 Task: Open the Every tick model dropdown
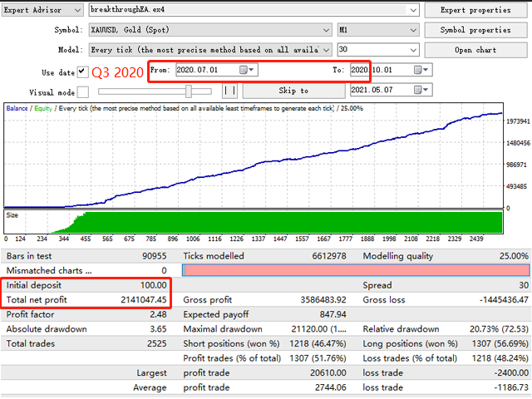pyautogui.click(x=326, y=50)
